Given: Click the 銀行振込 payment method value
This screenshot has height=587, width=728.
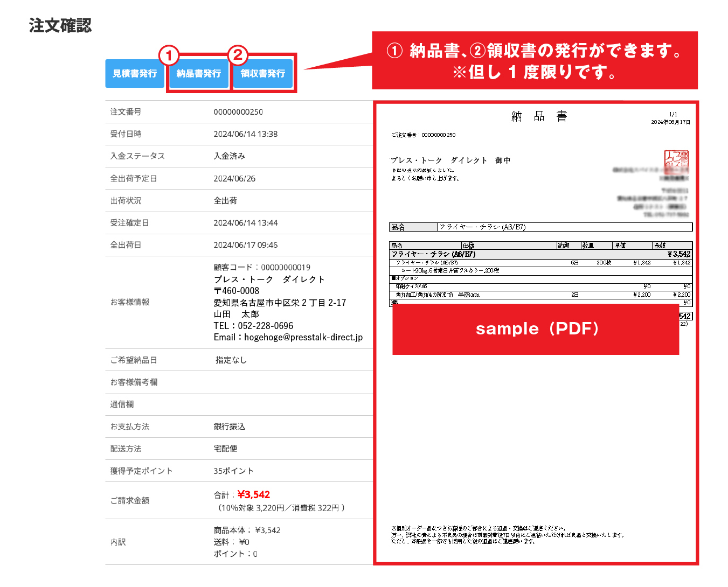Looking at the screenshot, I should click(230, 427).
